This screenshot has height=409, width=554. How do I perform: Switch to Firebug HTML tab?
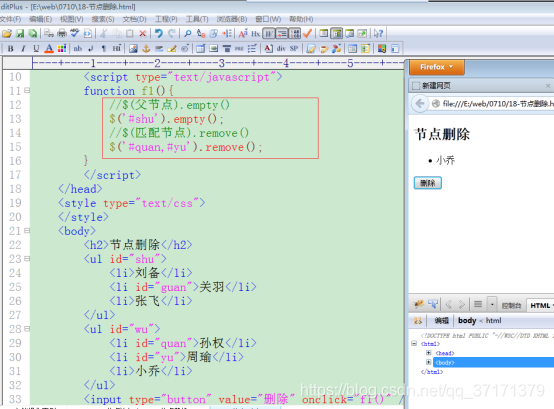pos(540,306)
